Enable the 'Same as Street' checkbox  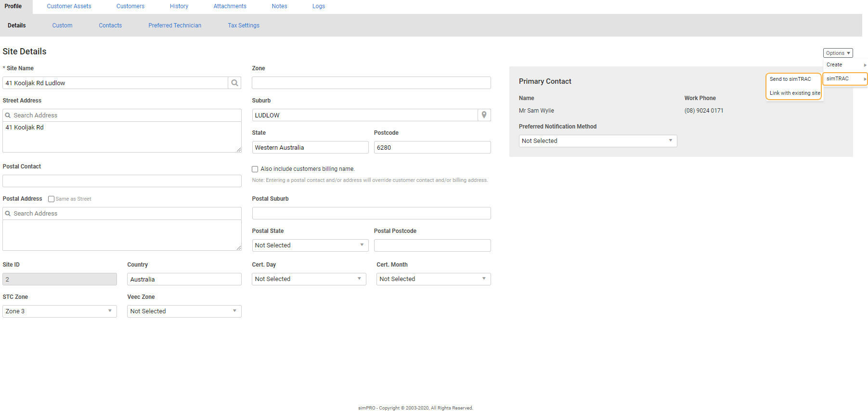point(52,199)
